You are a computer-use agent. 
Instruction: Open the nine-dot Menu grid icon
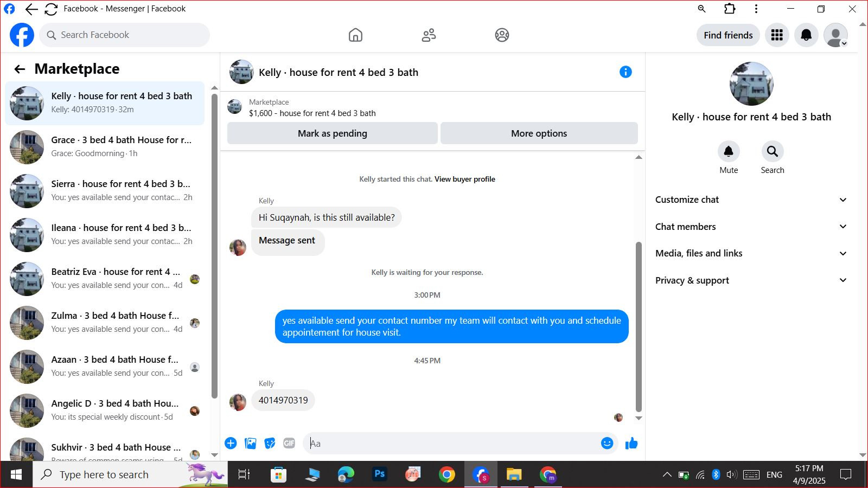(777, 35)
